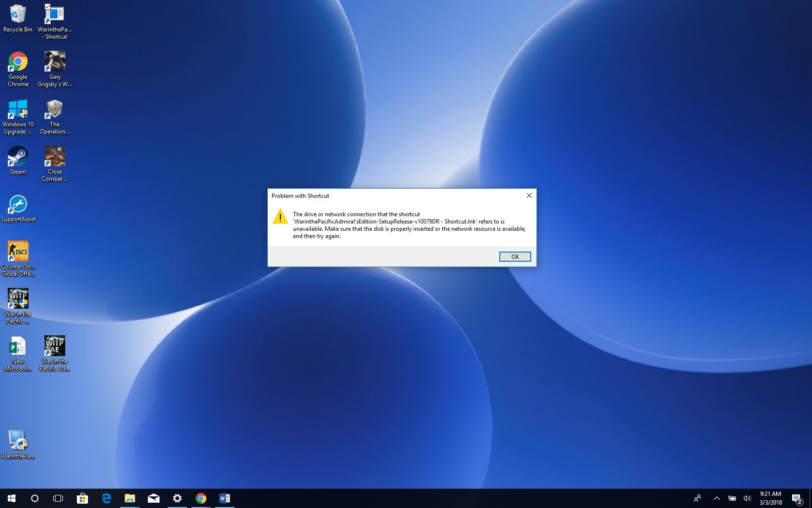Click the Show desktop sliver at the end of the taskbar
The height and width of the screenshot is (508, 812).
coord(811,498)
